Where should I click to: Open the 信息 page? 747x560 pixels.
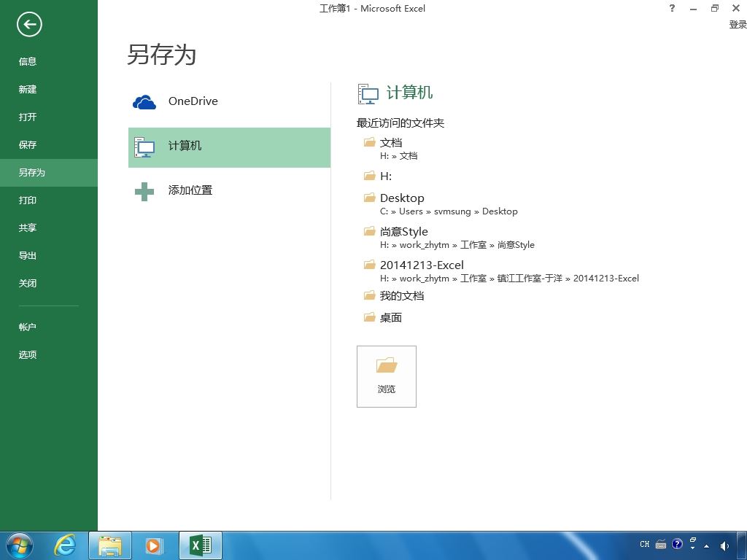pos(27,61)
